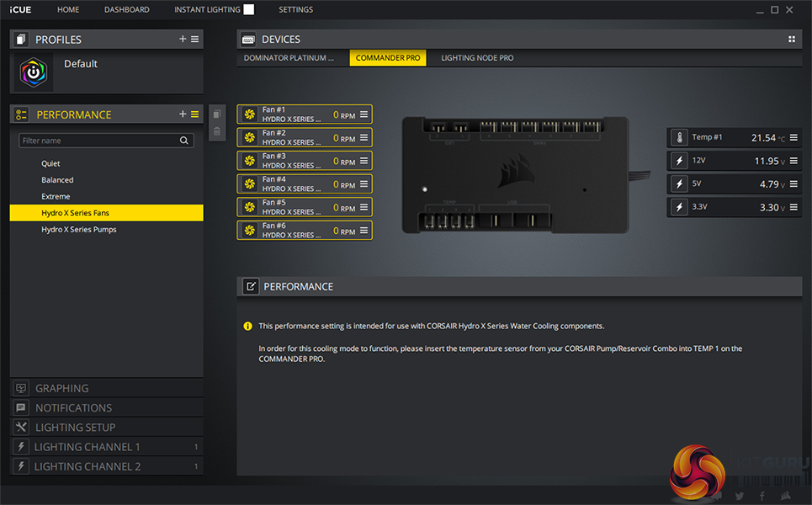Image resolution: width=812 pixels, height=505 pixels.
Task: Click the Devices grid view icon
Action: pyautogui.click(x=791, y=39)
